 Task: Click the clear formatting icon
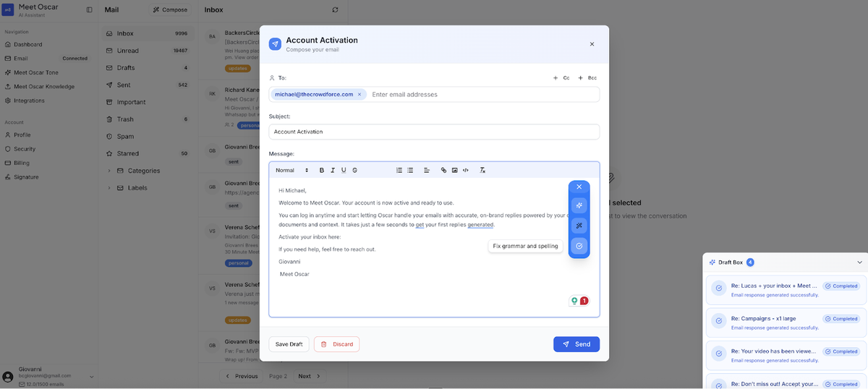point(482,170)
